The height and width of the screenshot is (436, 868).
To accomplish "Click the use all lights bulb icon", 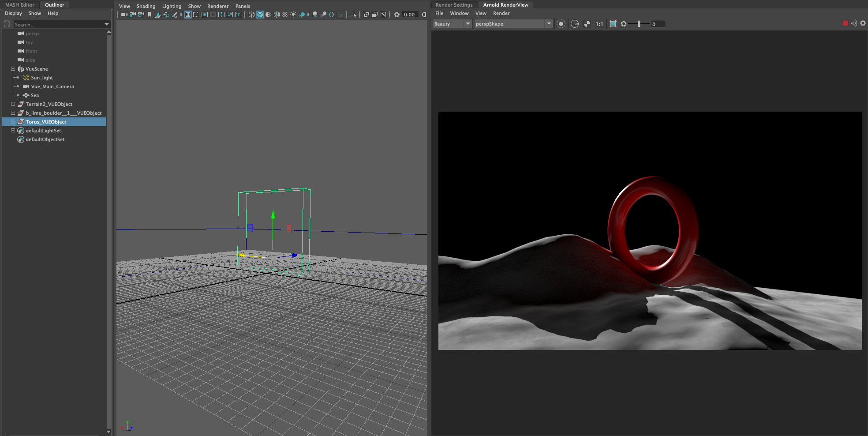I will coord(293,15).
